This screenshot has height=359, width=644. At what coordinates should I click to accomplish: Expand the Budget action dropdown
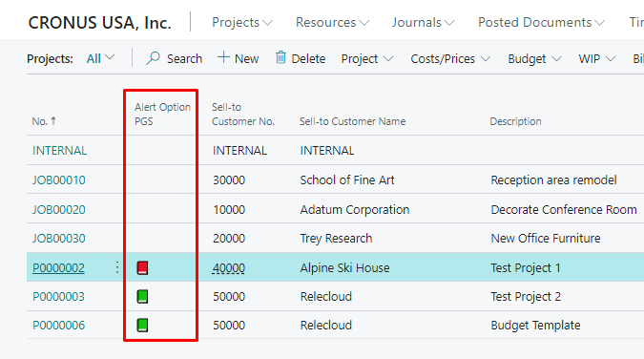coord(534,59)
